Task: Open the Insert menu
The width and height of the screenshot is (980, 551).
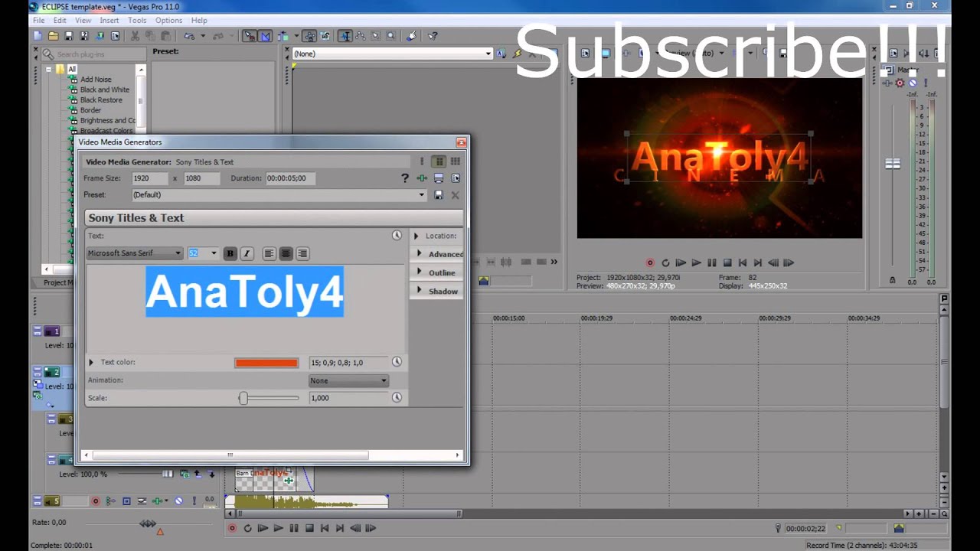Action: [x=109, y=20]
